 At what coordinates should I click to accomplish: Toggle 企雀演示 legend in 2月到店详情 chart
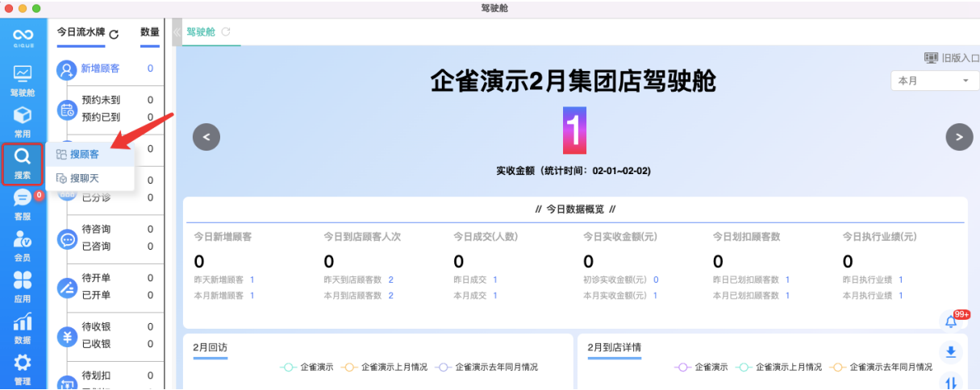point(701,367)
